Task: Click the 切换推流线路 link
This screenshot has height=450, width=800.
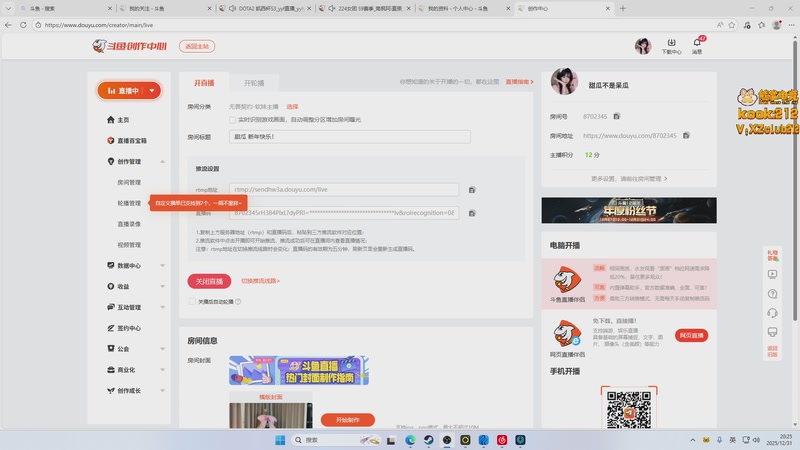Action: click(x=260, y=281)
